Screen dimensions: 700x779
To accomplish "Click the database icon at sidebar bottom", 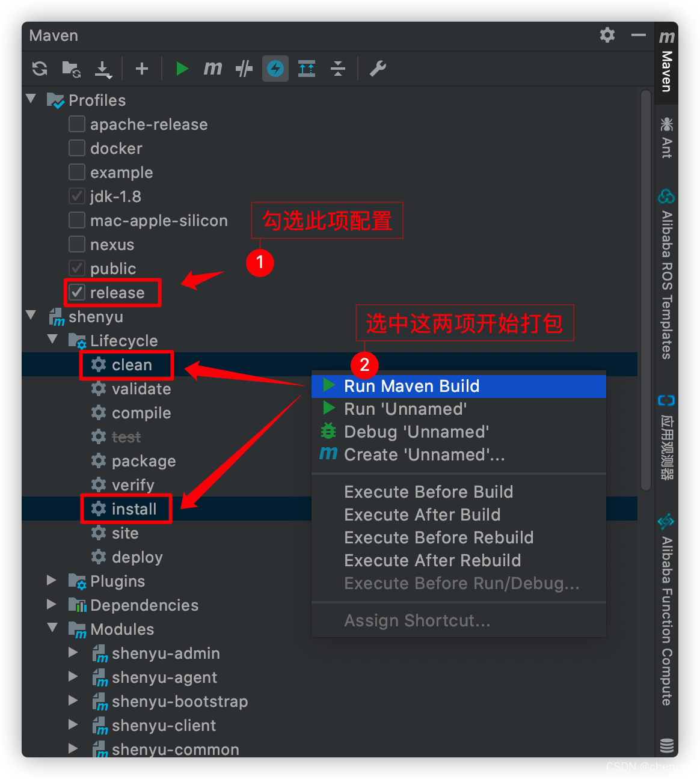I will point(666,745).
